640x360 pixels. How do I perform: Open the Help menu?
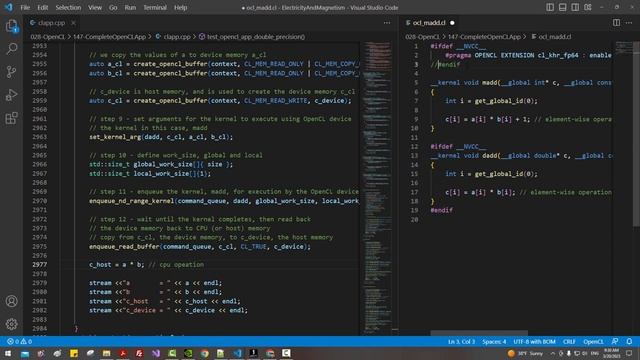pos(180,7)
